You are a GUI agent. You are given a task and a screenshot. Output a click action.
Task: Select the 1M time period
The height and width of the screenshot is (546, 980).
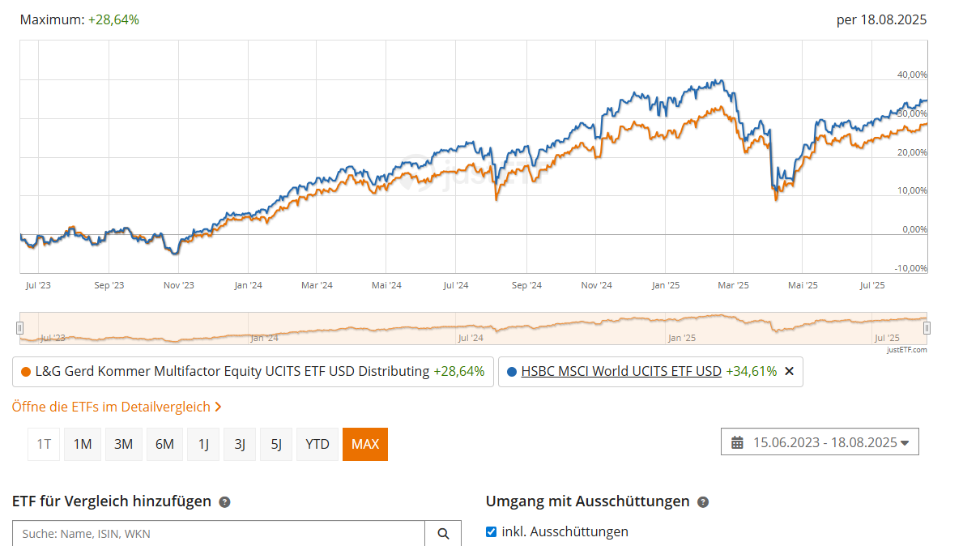point(83,444)
